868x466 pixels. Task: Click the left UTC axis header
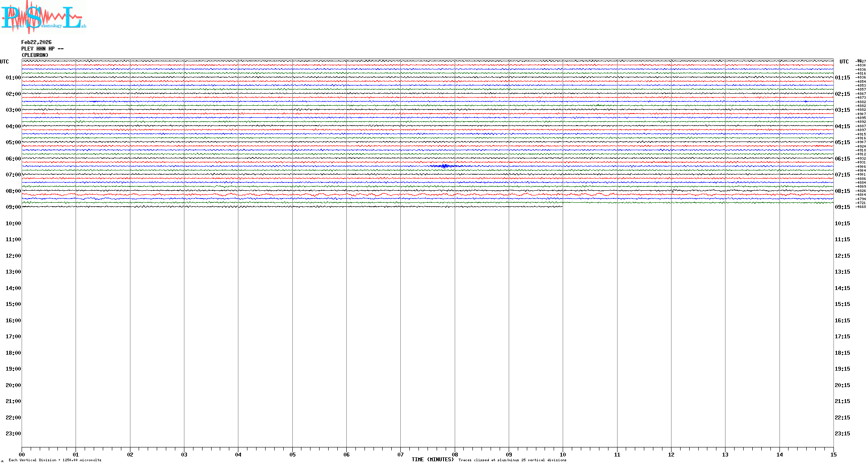coord(4,62)
